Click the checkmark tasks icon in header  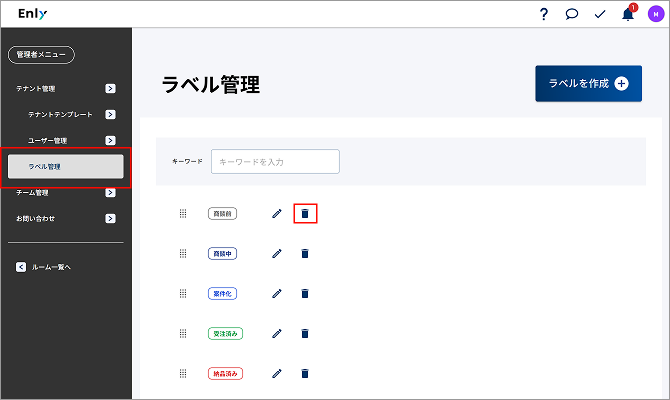pos(600,15)
